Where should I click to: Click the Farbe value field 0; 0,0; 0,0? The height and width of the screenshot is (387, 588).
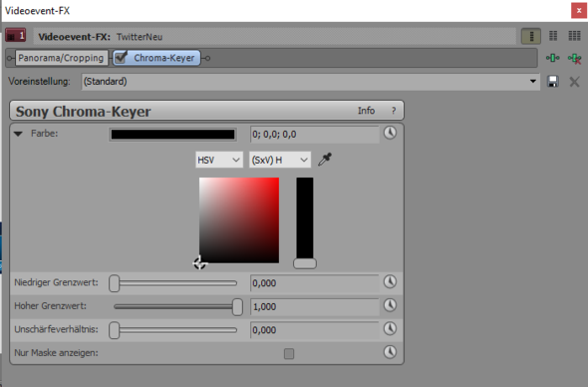[315, 135]
